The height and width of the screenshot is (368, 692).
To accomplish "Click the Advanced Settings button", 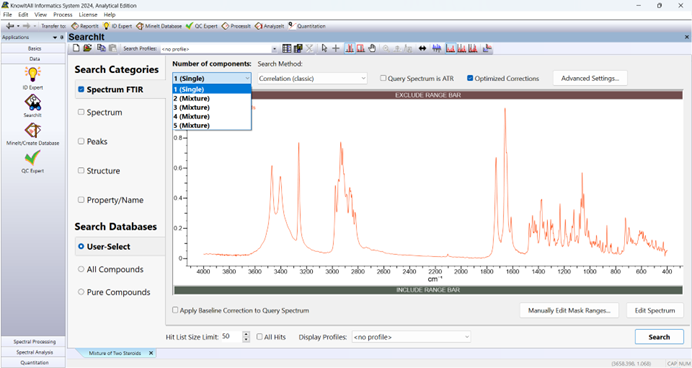I will coord(590,78).
